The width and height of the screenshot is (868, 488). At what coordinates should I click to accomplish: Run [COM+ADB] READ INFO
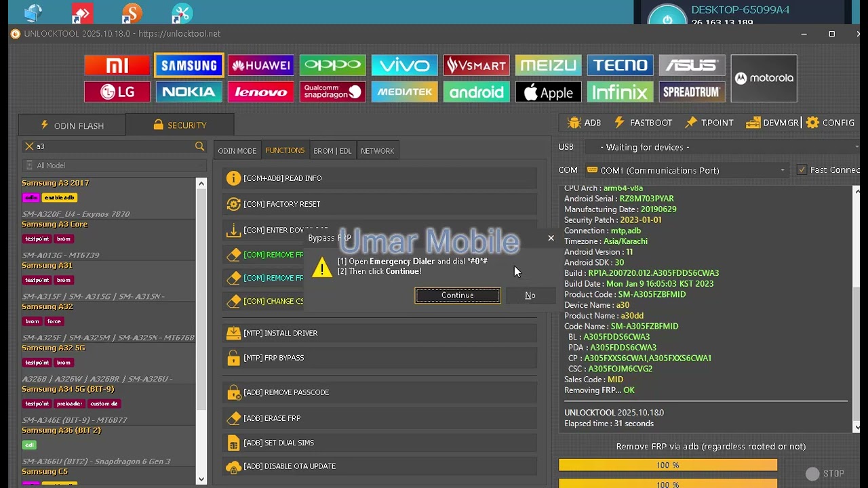pyautogui.click(x=380, y=178)
